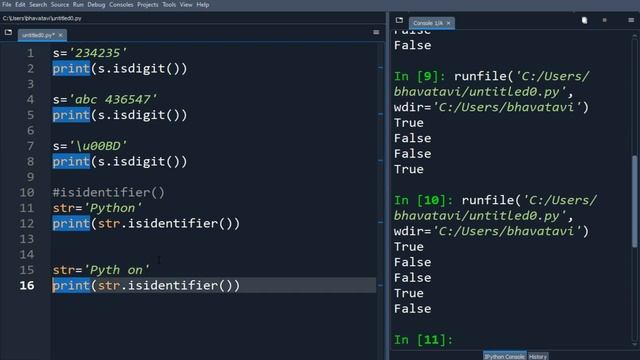Open the View menu
Viewport: 640px width, 360px height.
tap(186, 5)
